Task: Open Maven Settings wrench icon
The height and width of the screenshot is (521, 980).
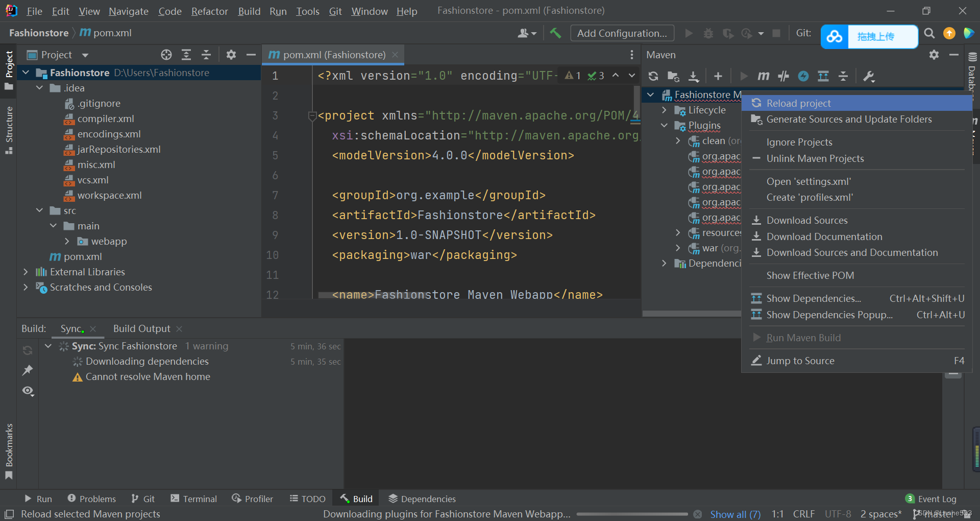Action: 869,76
